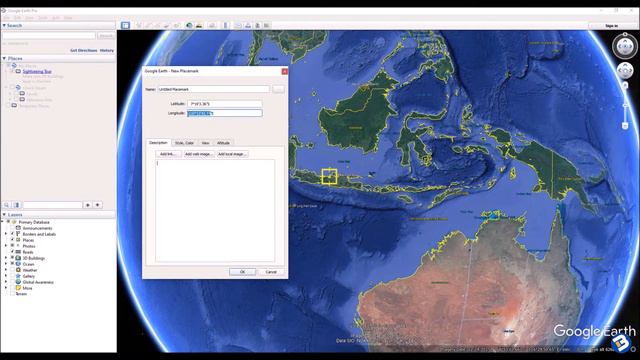Click the Print toolbar icon
The height and width of the screenshot is (360, 640).
coord(248,25)
